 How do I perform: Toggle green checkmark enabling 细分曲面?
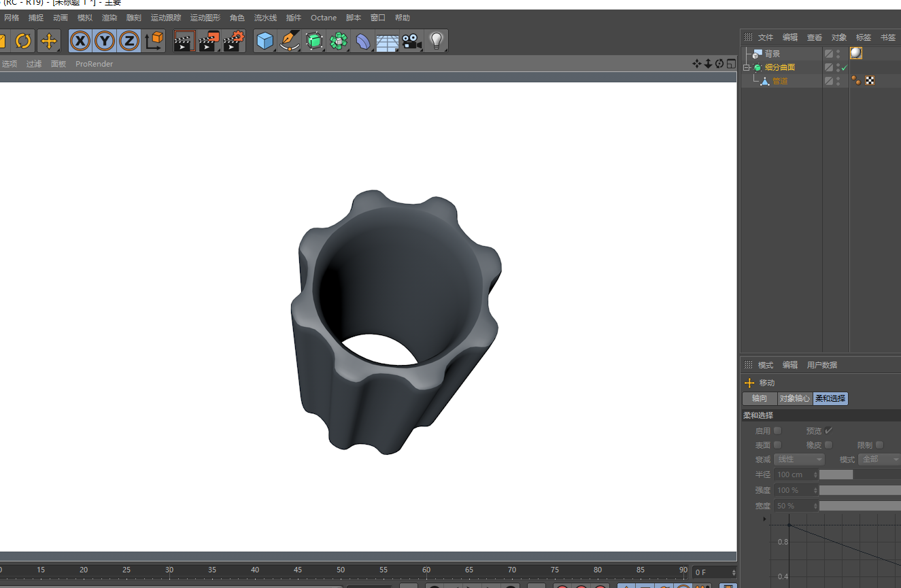coord(844,67)
